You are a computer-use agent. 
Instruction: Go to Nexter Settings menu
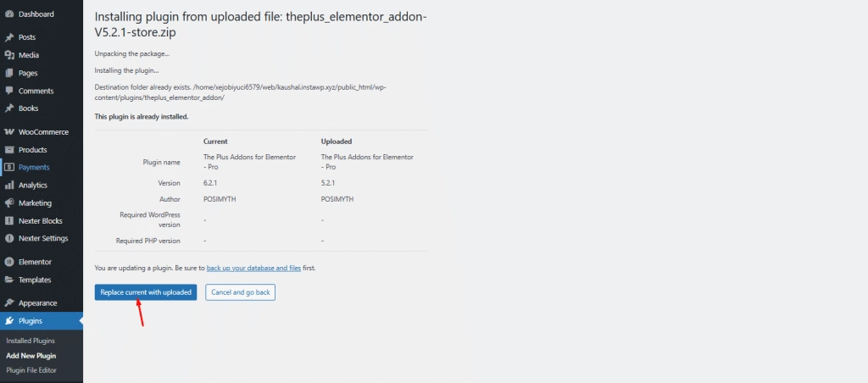42,238
